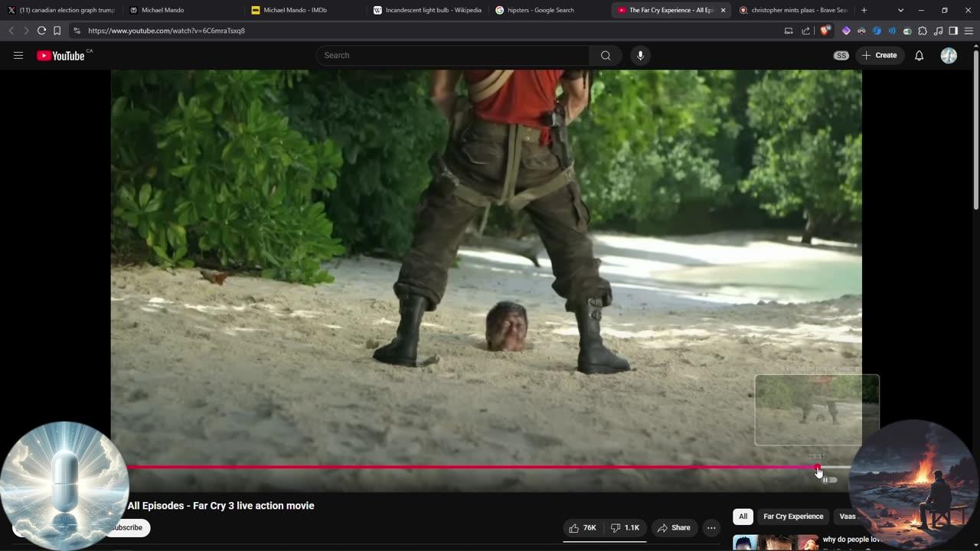
Task: Select the All filter chip
Action: (743, 517)
